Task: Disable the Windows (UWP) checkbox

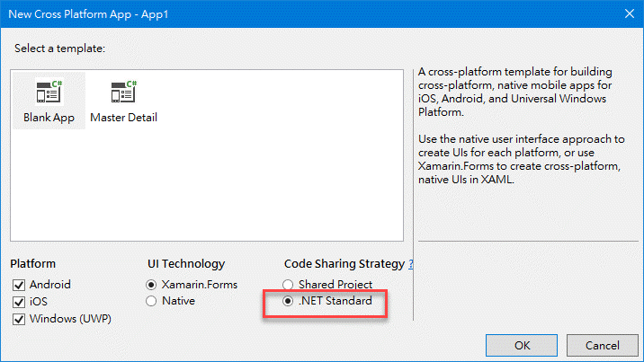Action: [x=19, y=319]
